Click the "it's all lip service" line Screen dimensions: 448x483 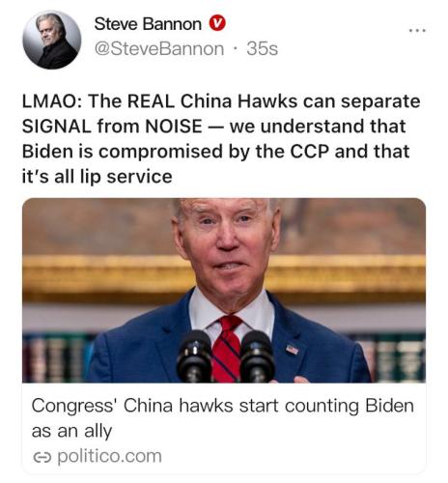(x=97, y=177)
